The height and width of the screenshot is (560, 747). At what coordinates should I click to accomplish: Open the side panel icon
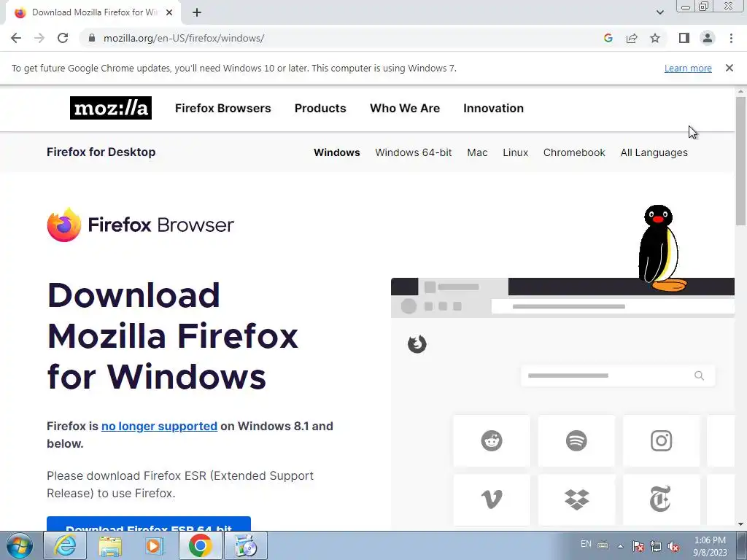click(684, 38)
